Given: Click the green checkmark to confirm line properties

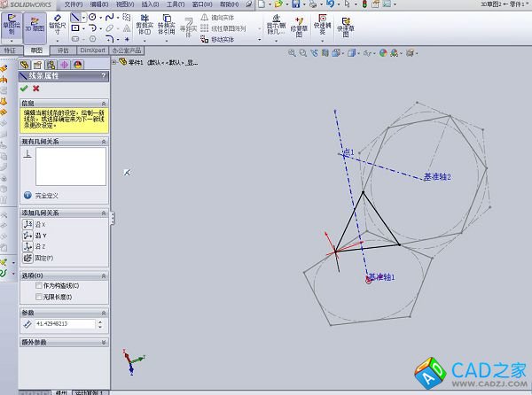Looking at the screenshot, I should 24,88.
